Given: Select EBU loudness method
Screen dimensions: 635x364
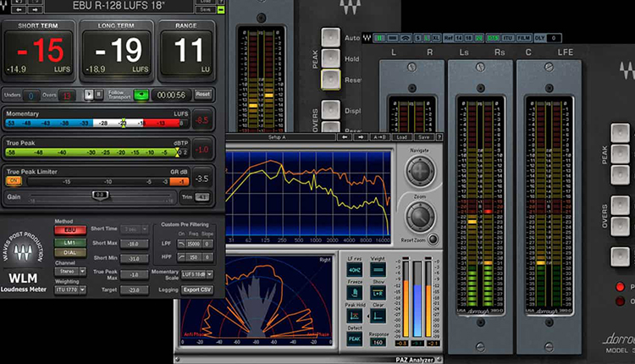Looking at the screenshot, I should 70,230.
